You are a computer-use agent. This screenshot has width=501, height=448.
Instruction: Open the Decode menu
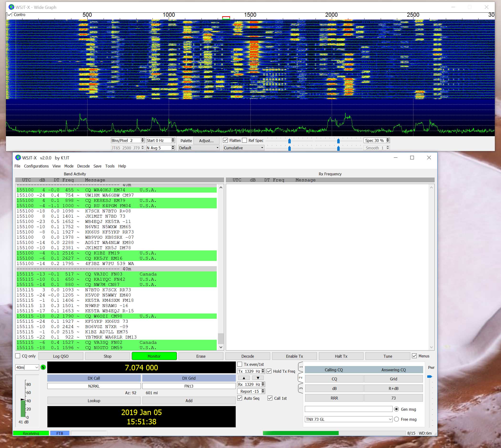tap(83, 166)
